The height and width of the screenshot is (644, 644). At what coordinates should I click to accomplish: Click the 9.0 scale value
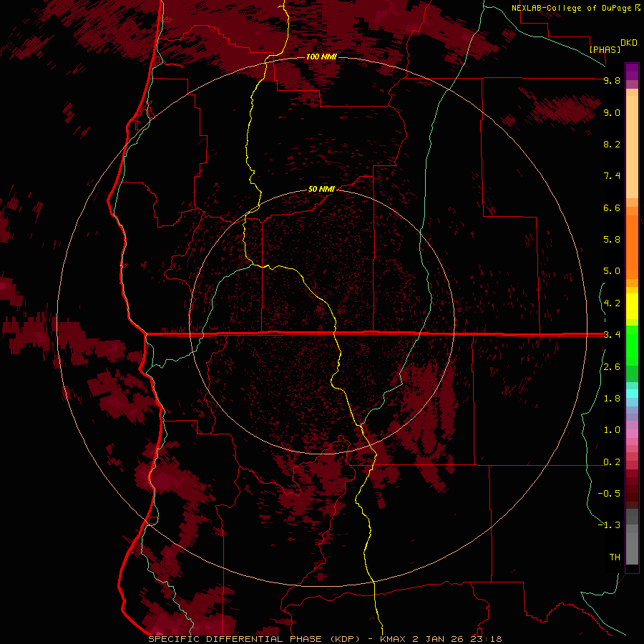pyautogui.click(x=612, y=112)
